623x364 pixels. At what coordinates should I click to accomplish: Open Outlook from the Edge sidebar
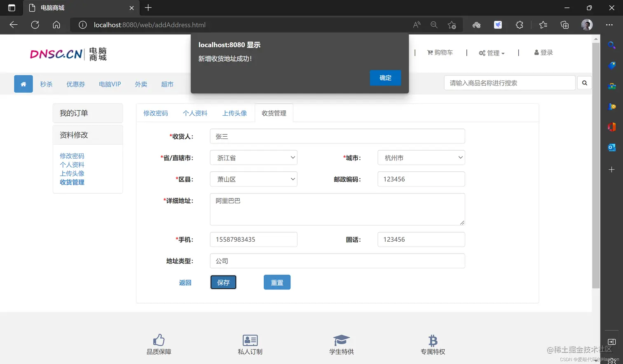[611, 147]
